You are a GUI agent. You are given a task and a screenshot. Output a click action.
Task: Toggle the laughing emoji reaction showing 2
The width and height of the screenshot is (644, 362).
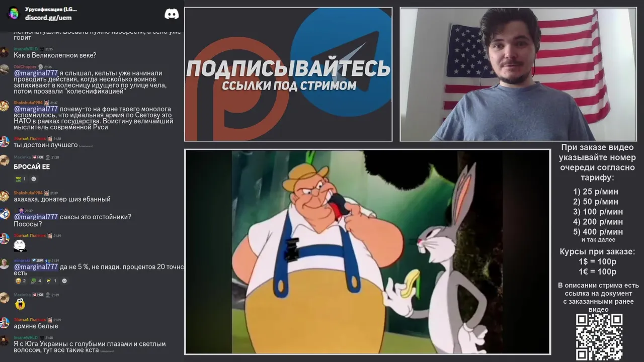[21, 281]
